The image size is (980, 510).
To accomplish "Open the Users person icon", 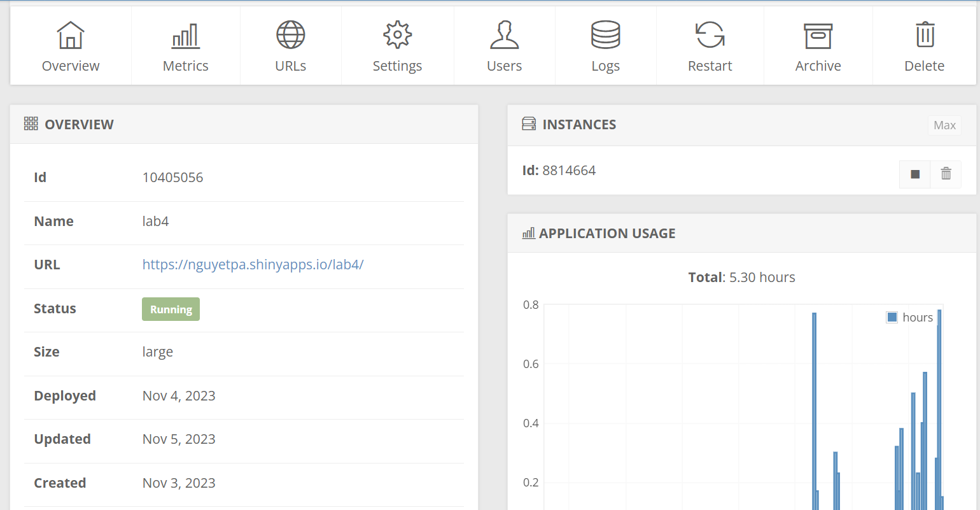I will [x=505, y=34].
